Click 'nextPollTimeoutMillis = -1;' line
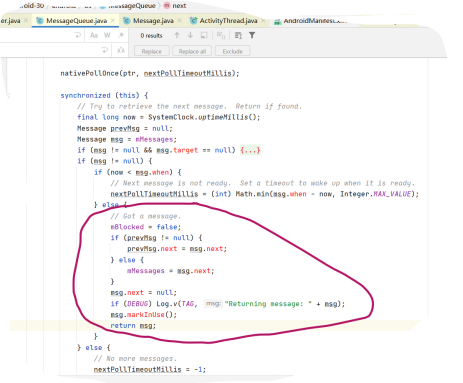Screen dimensions: 463x383 (x=150, y=370)
